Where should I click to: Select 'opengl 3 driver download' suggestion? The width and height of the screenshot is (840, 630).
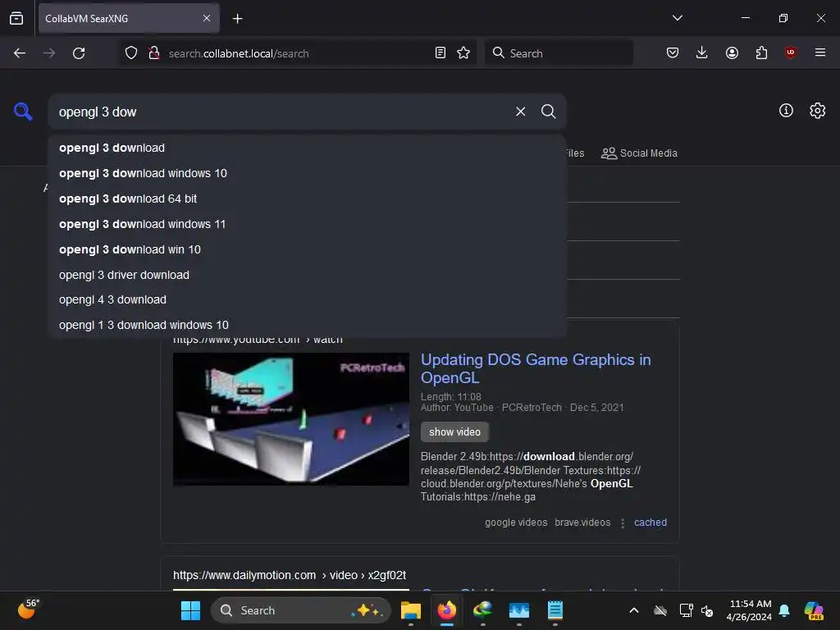pos(308,275)
